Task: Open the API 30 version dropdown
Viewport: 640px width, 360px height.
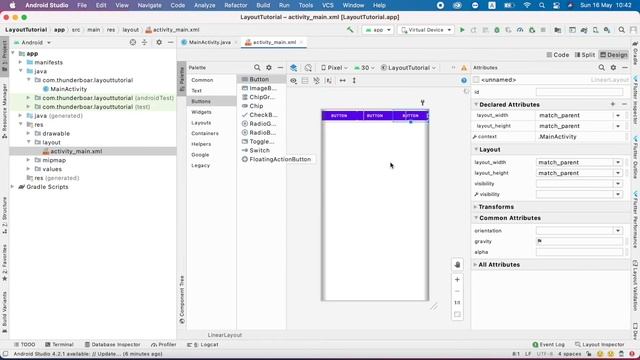Action: (364, 68)
